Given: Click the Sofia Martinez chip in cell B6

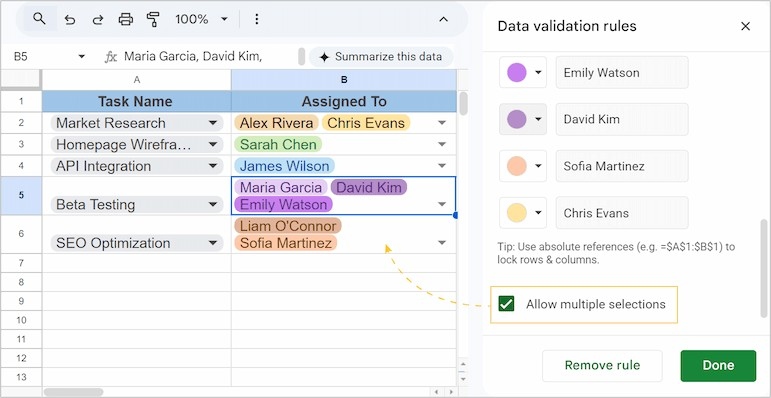Looking at the screenshot, I should (x=286, y=243).
